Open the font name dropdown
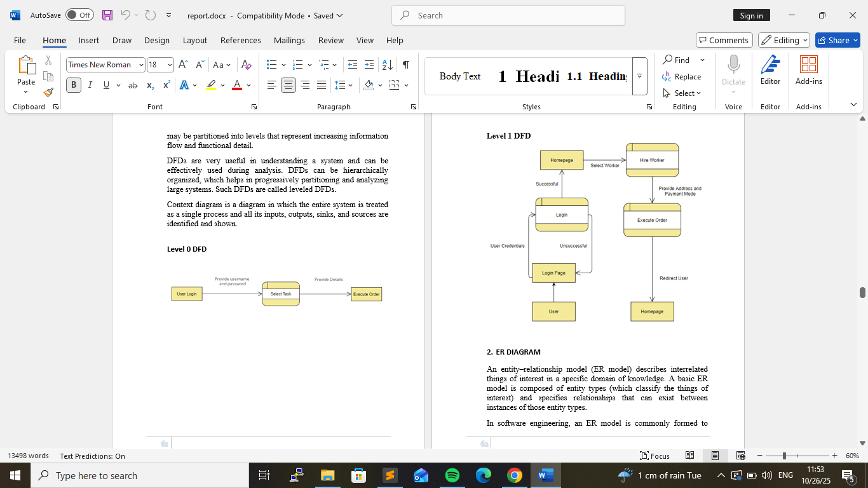868x488 pixels. [x=141, y=65]
